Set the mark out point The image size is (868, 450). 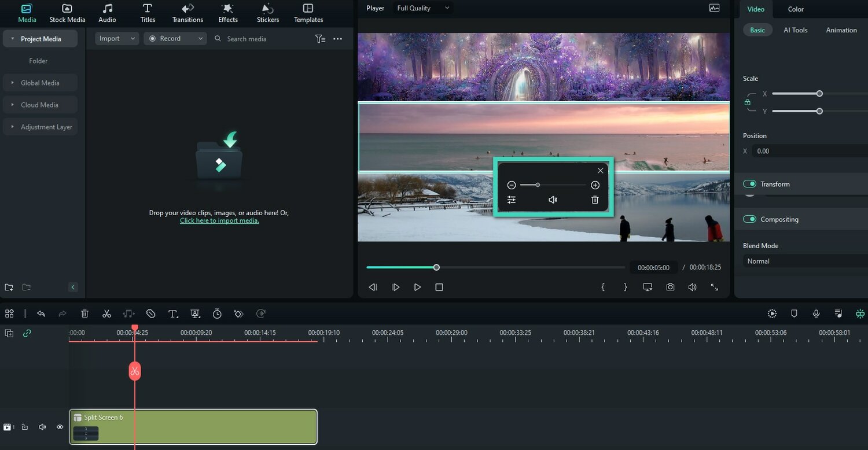pyautogui.click(x=625, y=287)
